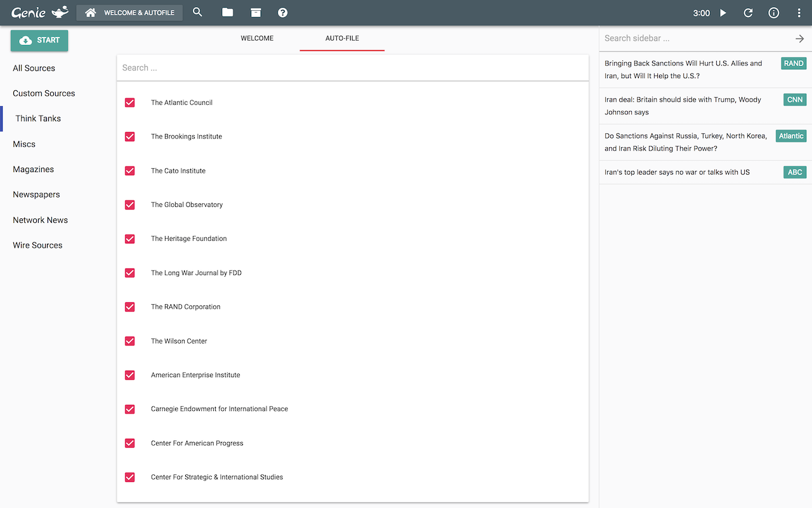
Task: Select Newspapers in the source list
Action: [x=36, y=195]
